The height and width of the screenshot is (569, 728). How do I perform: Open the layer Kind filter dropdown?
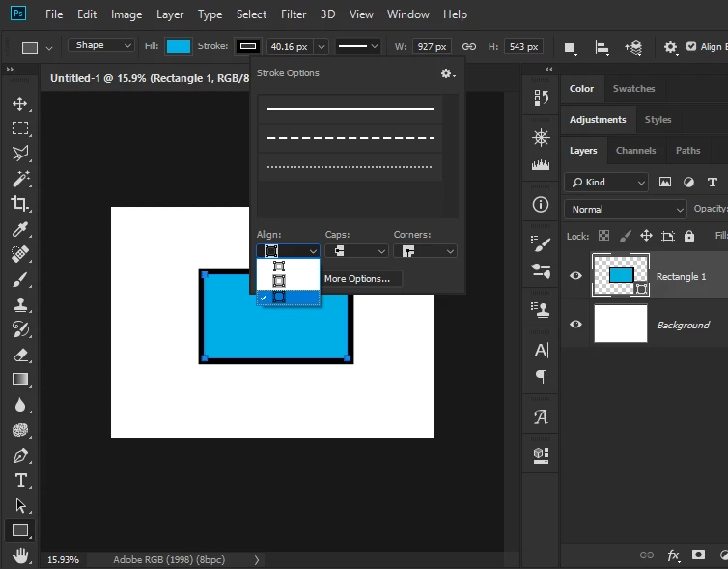(x=606, y=182)
